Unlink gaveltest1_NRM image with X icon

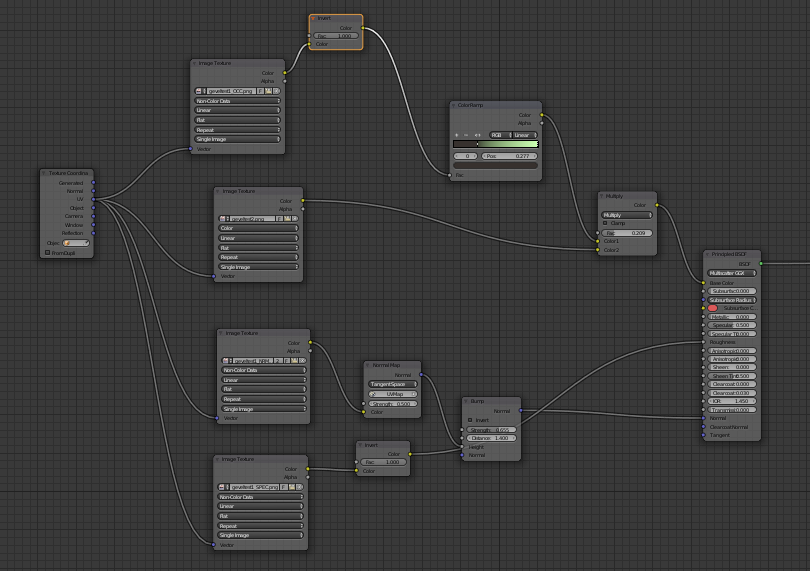coord(302,361)
